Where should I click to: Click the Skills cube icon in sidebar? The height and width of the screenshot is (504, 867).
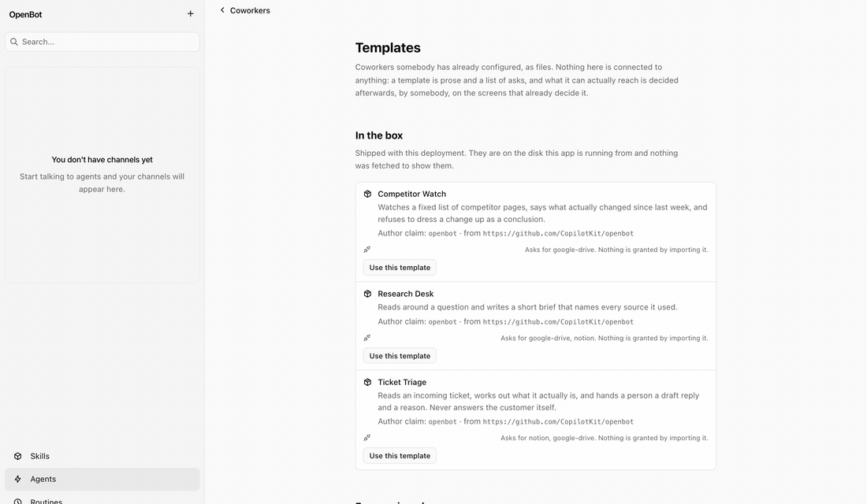(x=17, y=457)
